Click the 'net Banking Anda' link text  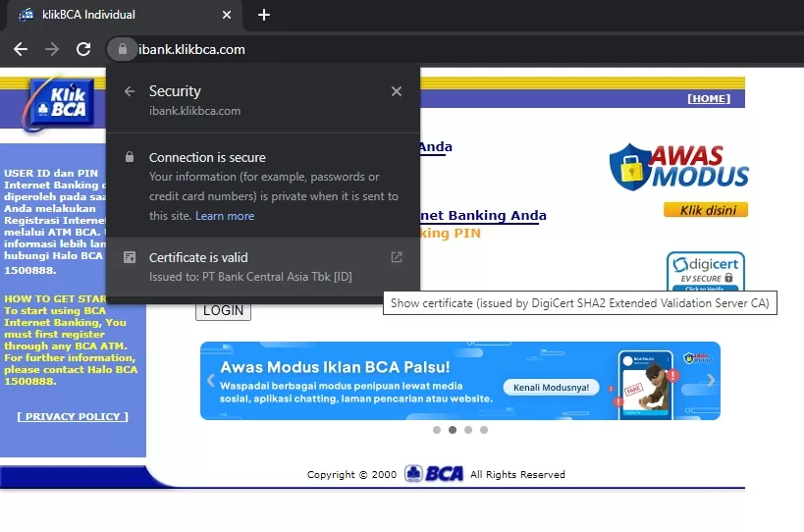pyautogui.click(x=483, y=215)
